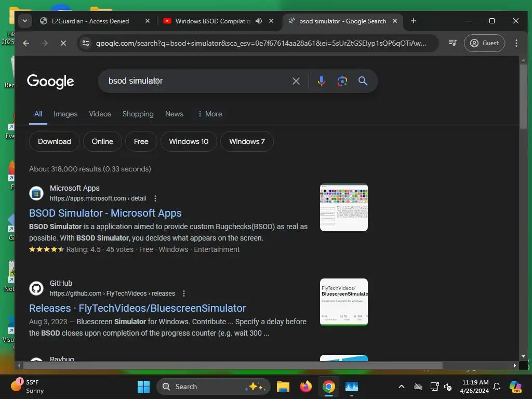Open File Explorer from taskbar
The image size is (532, 399).
point(283,387)
